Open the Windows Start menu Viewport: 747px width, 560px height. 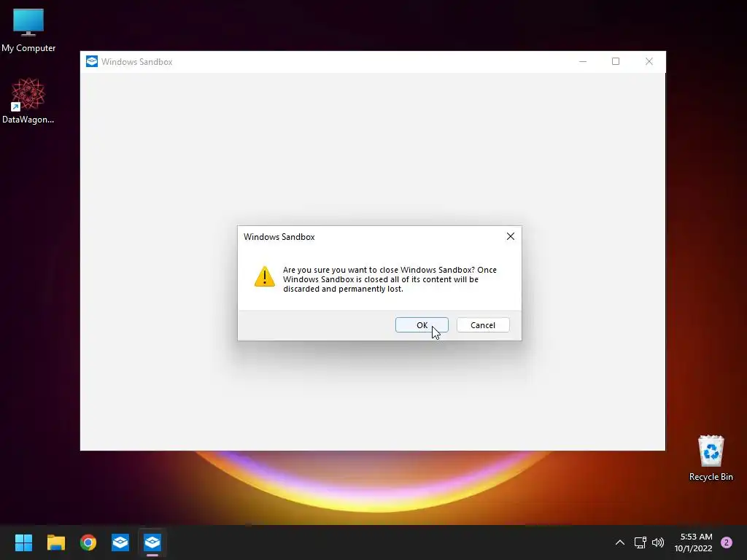pyautogui.click(x=23, y=542)
